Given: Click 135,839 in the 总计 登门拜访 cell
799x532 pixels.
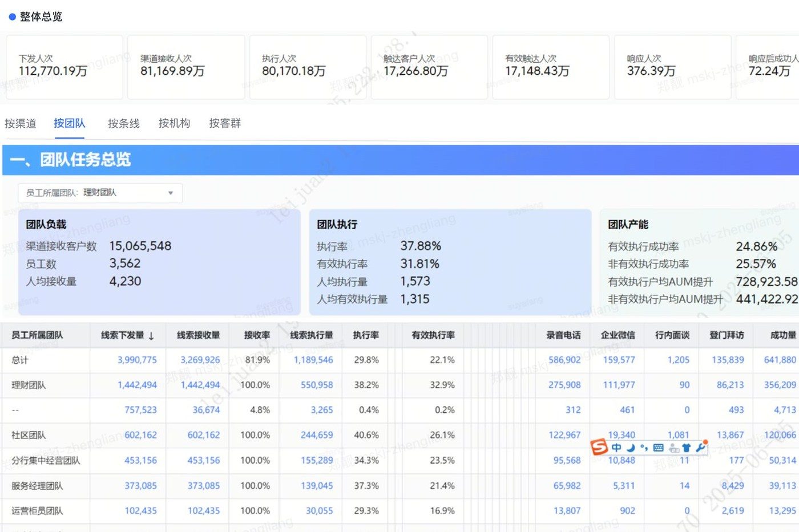Looking at the screenshot, I should (x=728, y=360).
